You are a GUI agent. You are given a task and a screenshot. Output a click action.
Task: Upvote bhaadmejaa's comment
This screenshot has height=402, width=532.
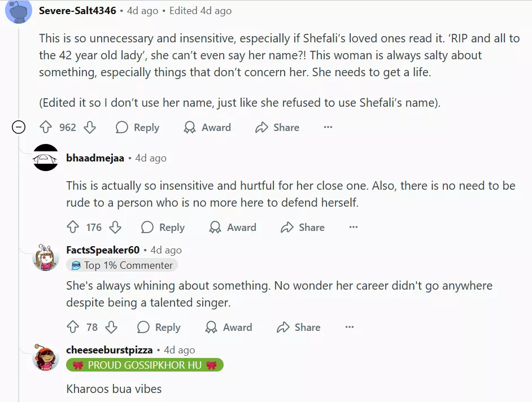point(73,228)
